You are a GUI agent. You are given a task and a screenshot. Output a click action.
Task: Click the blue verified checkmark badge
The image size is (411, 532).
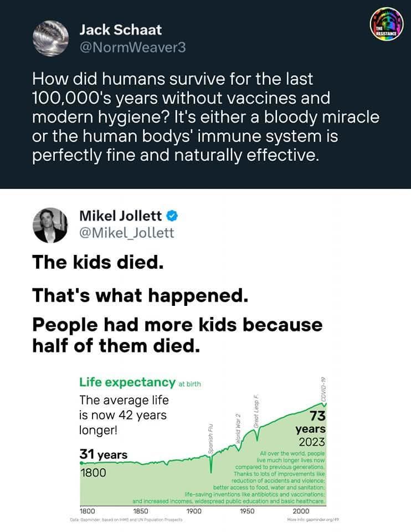(x=173, y=215)
